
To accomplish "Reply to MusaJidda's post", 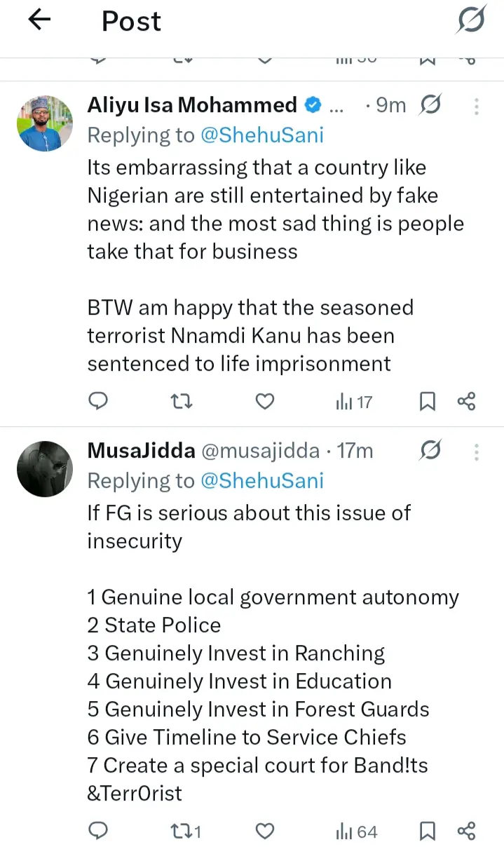I will tap(99, 831).
